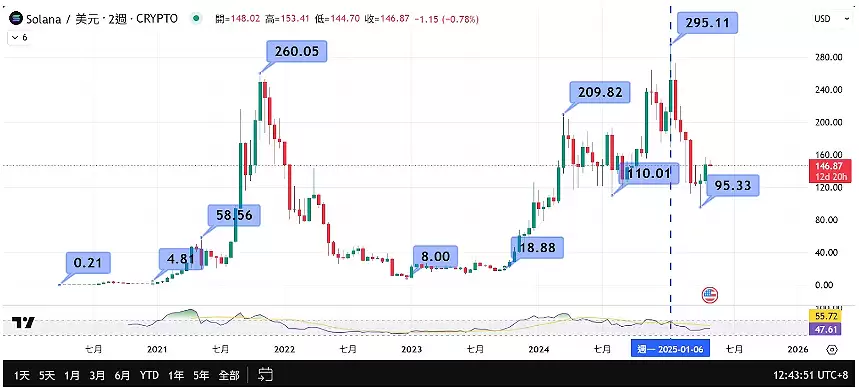Choose the 3月 range button
Viewport: 859px width, 388px height.
click(97, 375)
